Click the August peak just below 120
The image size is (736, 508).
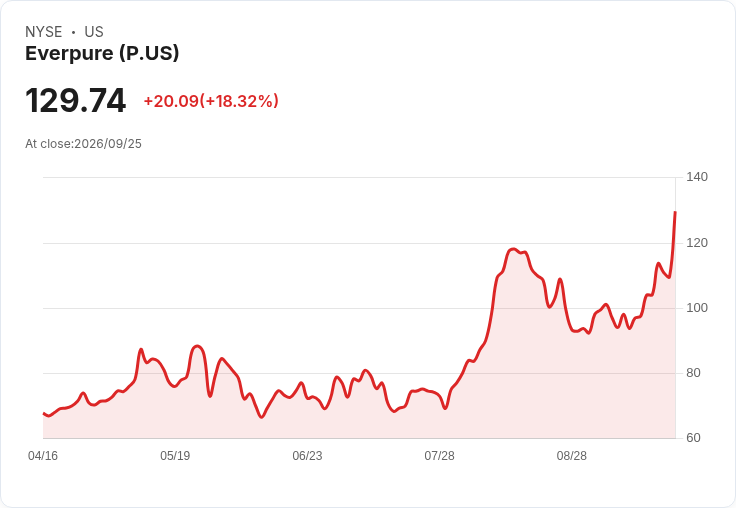pos(513,249)
